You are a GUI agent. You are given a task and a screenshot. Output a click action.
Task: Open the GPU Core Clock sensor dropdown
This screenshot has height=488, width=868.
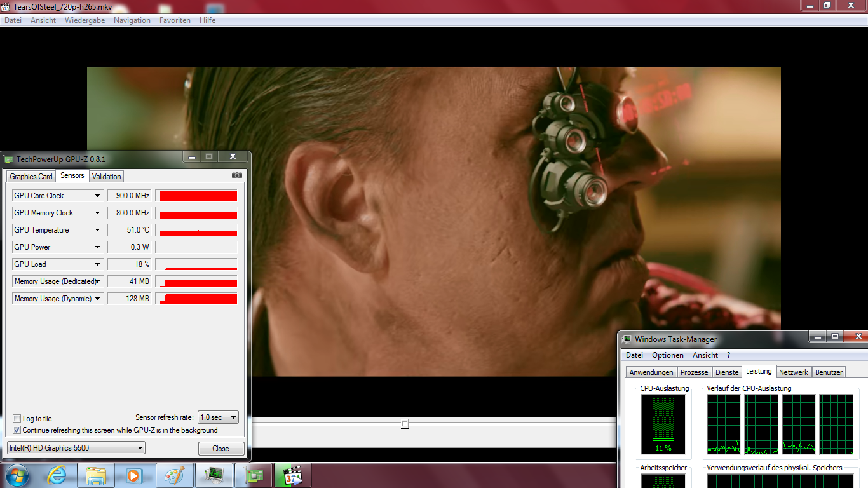click(98, 196)
